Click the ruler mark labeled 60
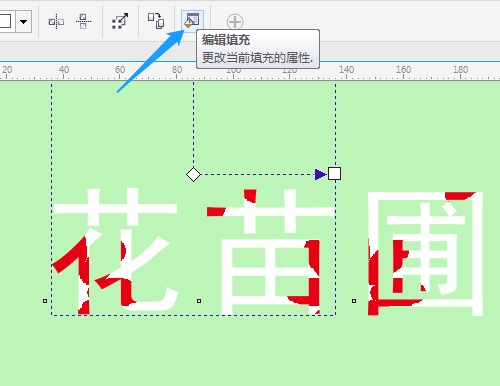This screenshot has width=500, height=386. click(120, 70)
